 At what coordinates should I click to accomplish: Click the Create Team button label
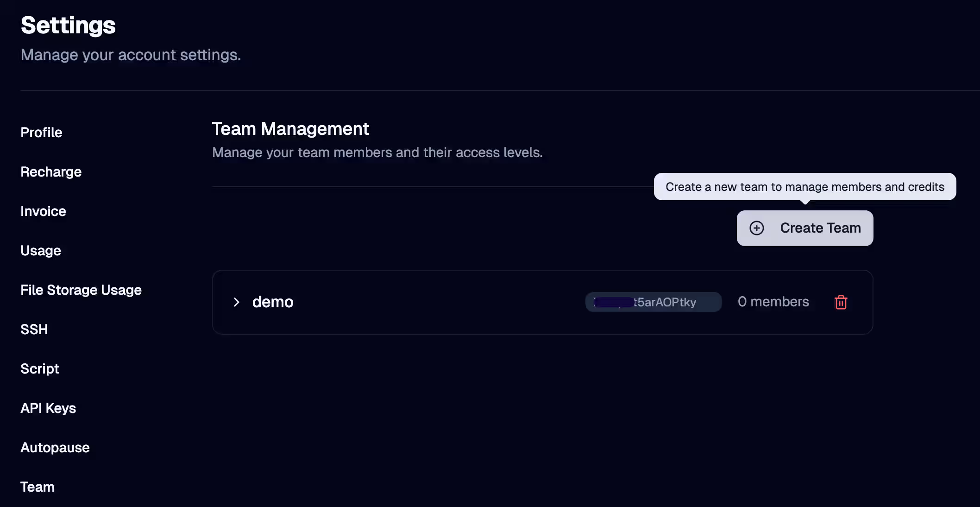[x=820, y=228]
